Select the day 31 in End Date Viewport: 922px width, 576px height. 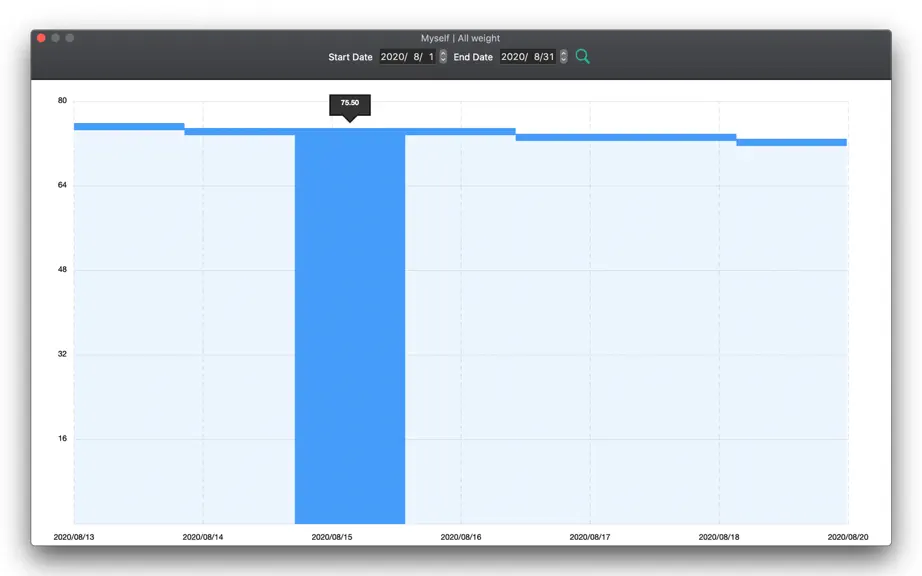coord(548,56)
